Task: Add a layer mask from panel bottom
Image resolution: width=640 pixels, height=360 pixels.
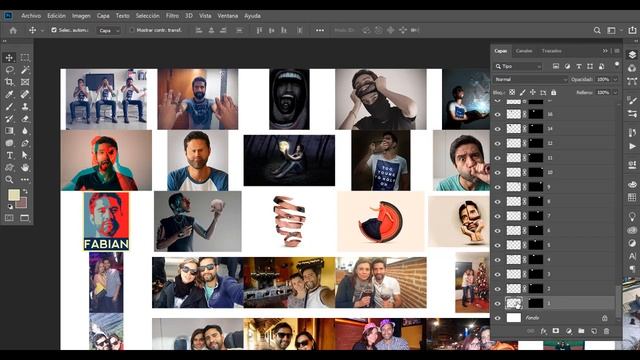Action: pyautogui.click(x=556, y=331)
